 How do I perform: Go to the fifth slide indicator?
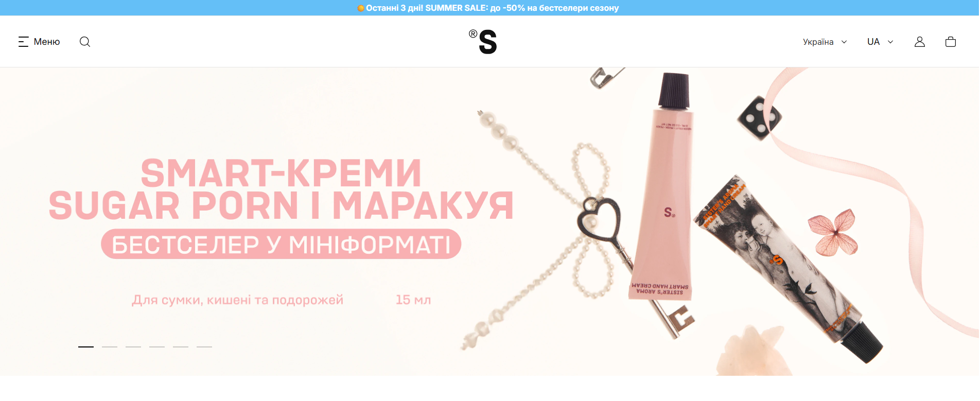181,347
